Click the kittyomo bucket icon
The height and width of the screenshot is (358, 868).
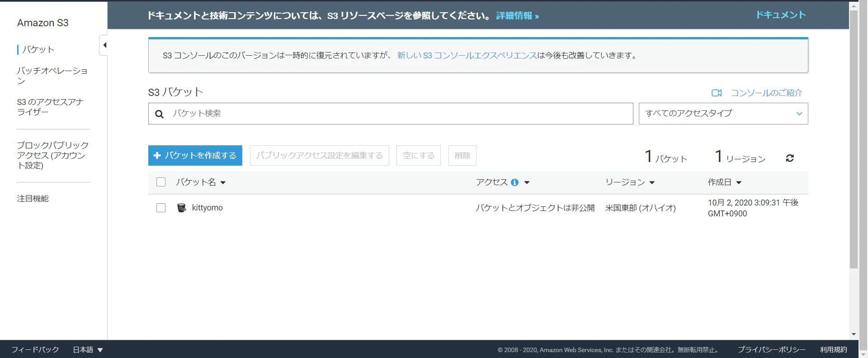(182, 208)
